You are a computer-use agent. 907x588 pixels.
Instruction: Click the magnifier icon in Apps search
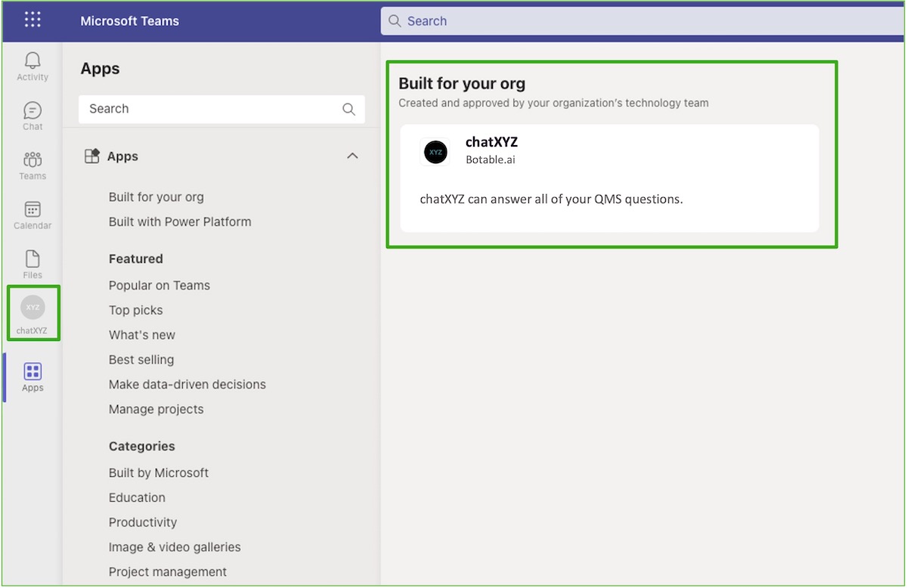tap(348, 109)
